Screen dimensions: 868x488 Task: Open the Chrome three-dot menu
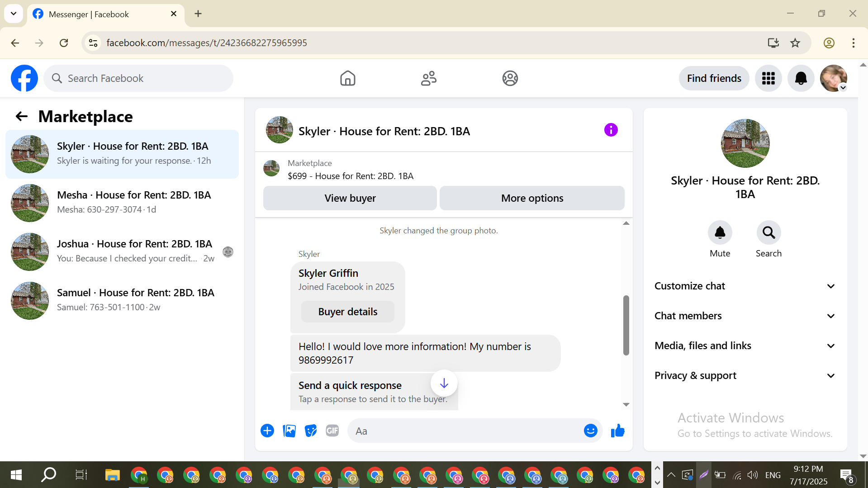[854, 43]
